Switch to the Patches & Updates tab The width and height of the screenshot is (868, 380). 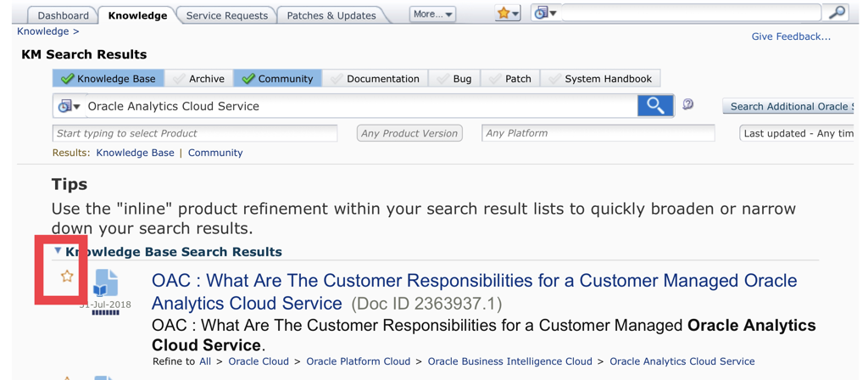[331, 15]
